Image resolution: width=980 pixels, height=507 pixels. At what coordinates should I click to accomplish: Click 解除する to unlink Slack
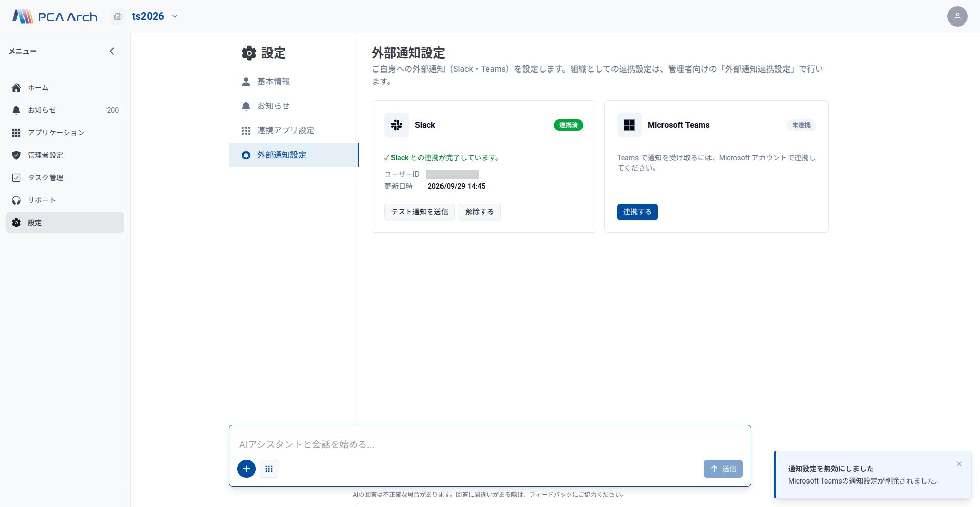pyautogui.click(x=480, y=212)
